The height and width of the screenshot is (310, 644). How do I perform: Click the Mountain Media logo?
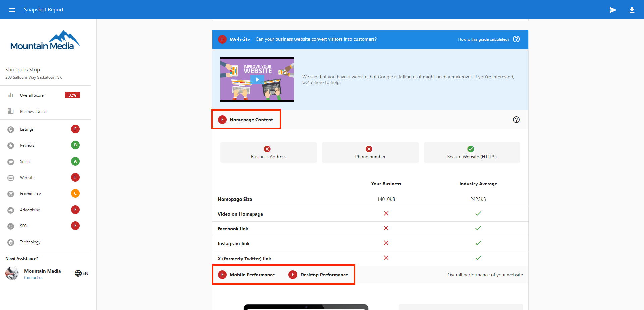(45, 40)
